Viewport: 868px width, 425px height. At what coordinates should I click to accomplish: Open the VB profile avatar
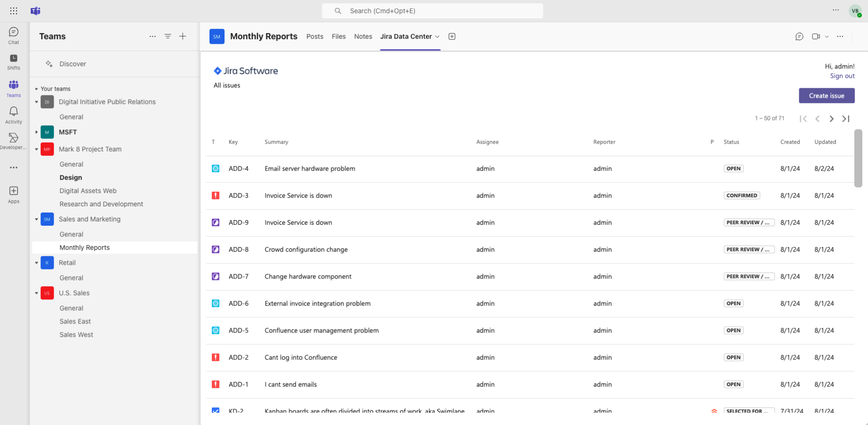[855, 11]
